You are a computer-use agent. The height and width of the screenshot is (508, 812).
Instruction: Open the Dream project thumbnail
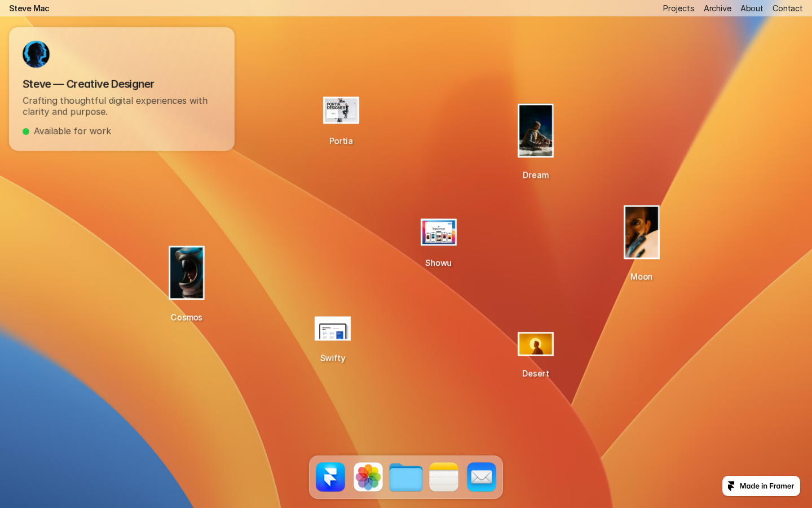coord(536,130)
